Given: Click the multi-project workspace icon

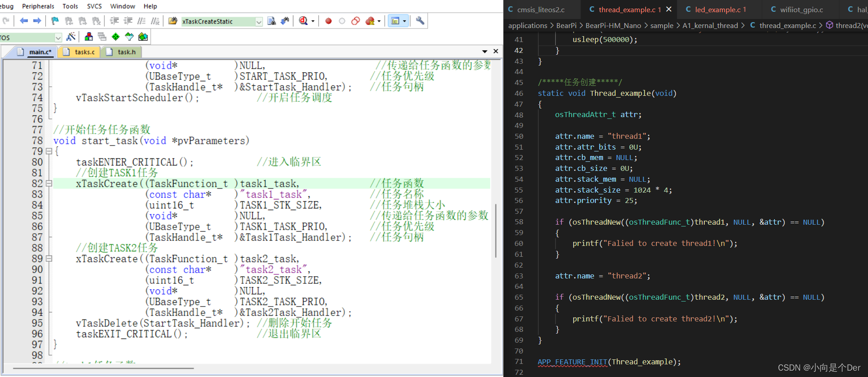Looking at the screenshot, I should (x=102, y=37).
